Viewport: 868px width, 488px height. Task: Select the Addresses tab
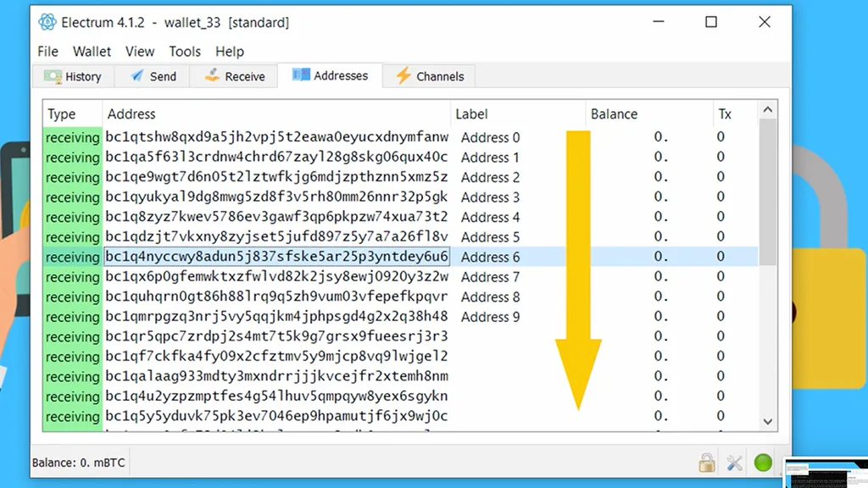[331, 75]
